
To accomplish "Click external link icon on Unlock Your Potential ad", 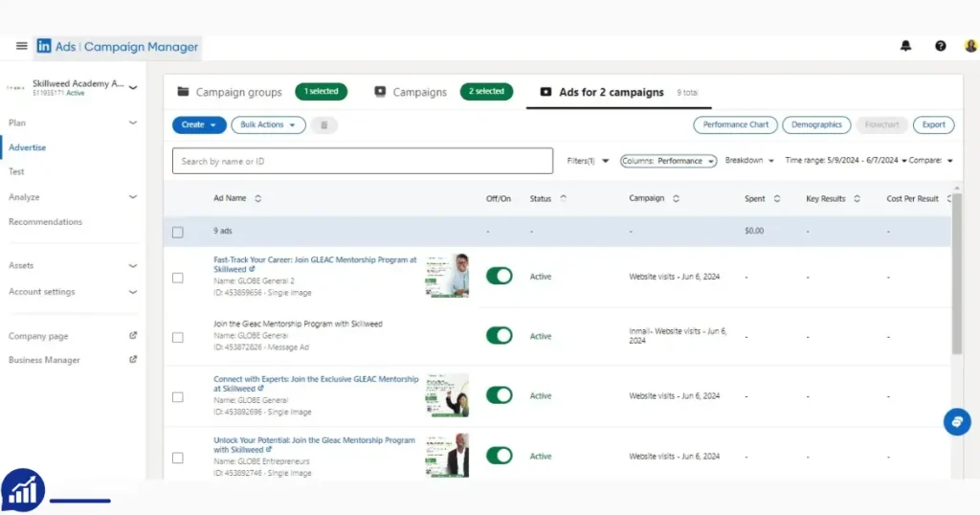I will (269, 449).
